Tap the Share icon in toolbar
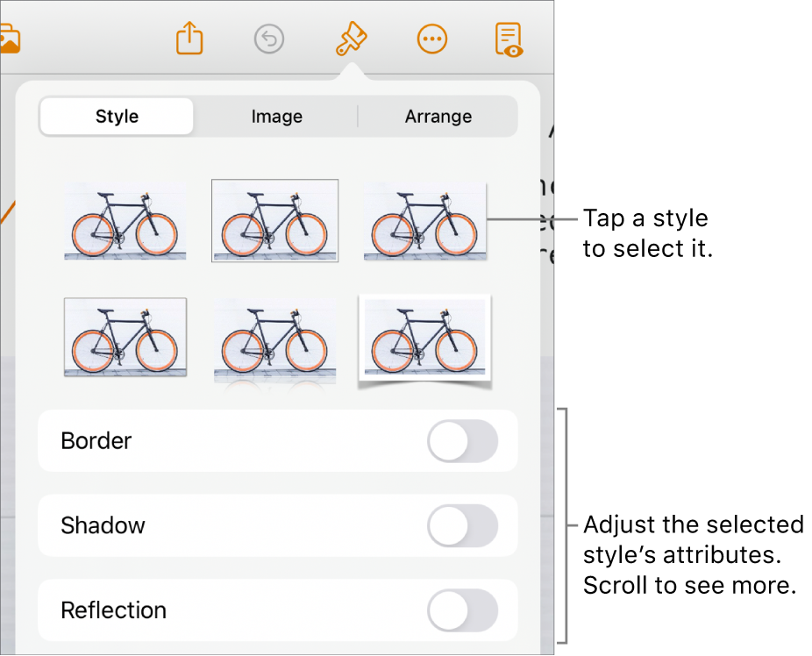This screenshot has height=656, width=812. 189,39
